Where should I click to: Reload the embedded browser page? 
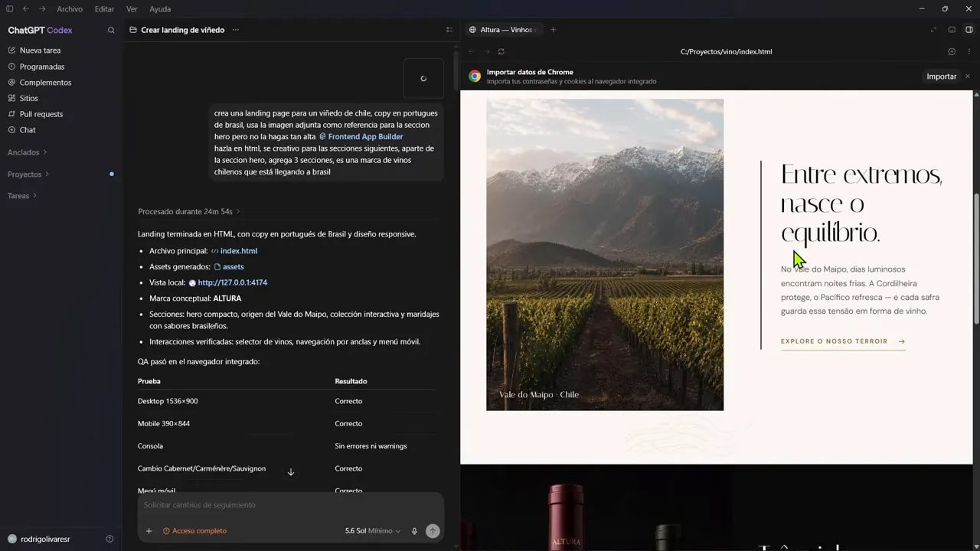click(501, 51)
